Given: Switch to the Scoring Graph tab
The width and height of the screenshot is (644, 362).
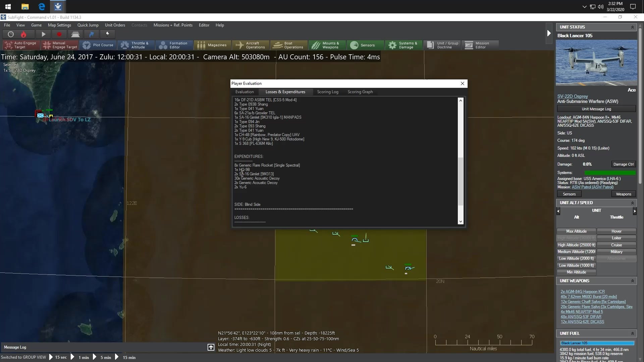Looking at the screenshot, I should point(360,92).
